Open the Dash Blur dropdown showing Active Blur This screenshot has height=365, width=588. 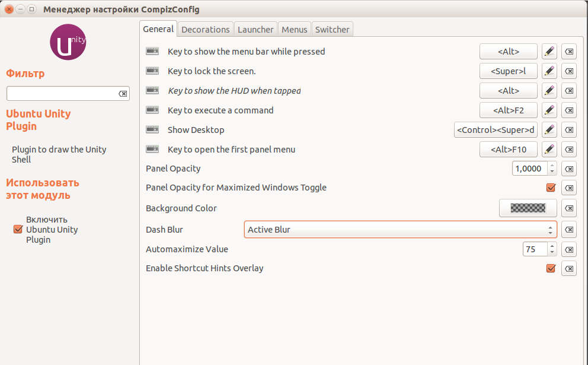tap(400, 230)
